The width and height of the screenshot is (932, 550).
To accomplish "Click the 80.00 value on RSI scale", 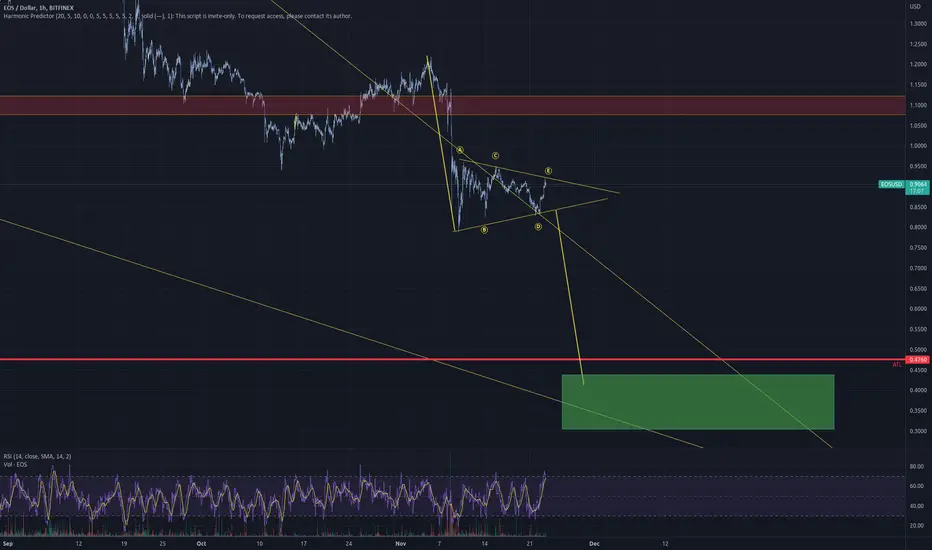I will coord(917,467).
